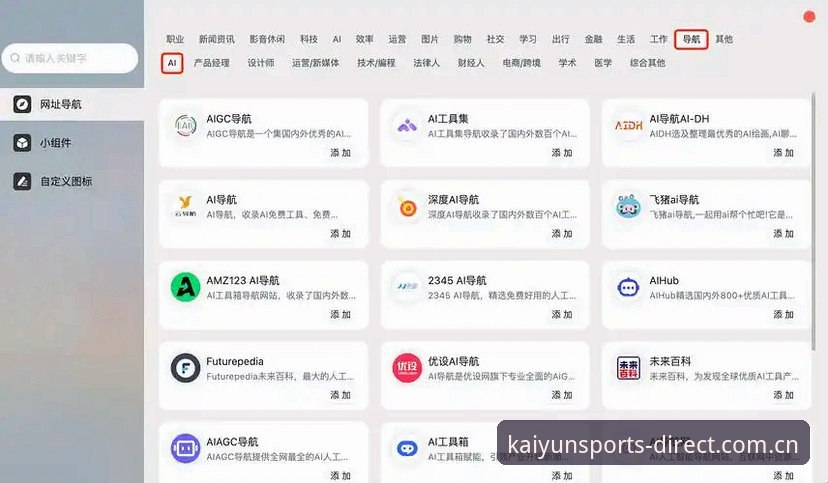828x483 pixels.
Task: Select the 效率 category tab
Action: pos(364,39)
